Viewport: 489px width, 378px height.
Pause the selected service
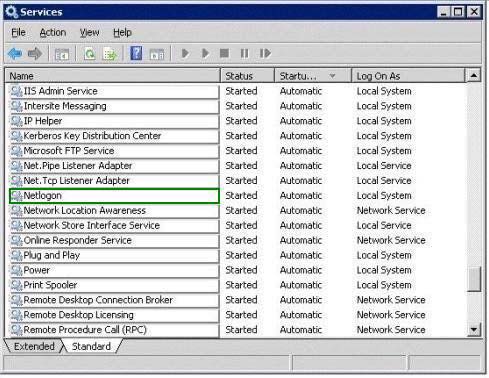tap(245, 53)
